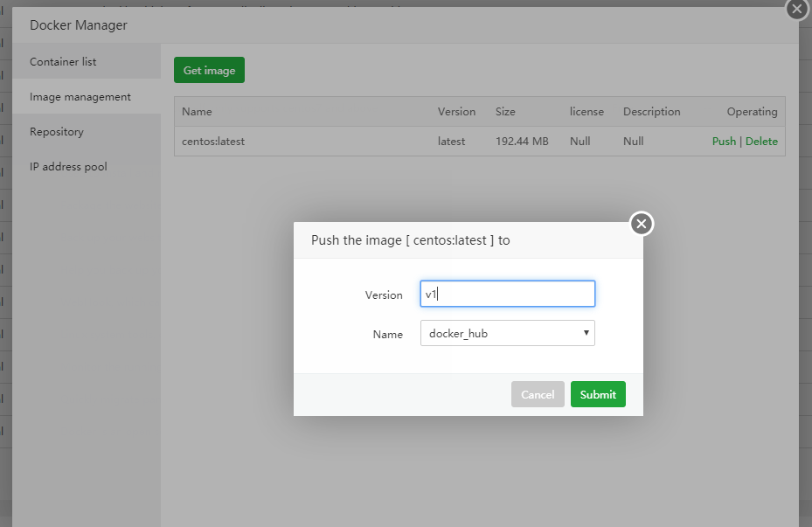Click Push link for centos:latest
Image resolution: width=812 pixels, height=527 pixels.
(724, 142)
